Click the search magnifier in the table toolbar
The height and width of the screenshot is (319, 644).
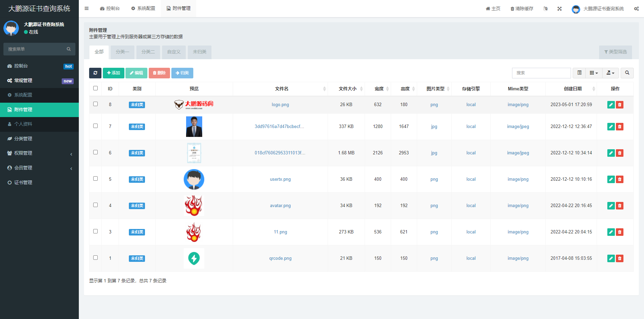click(627, 73)
